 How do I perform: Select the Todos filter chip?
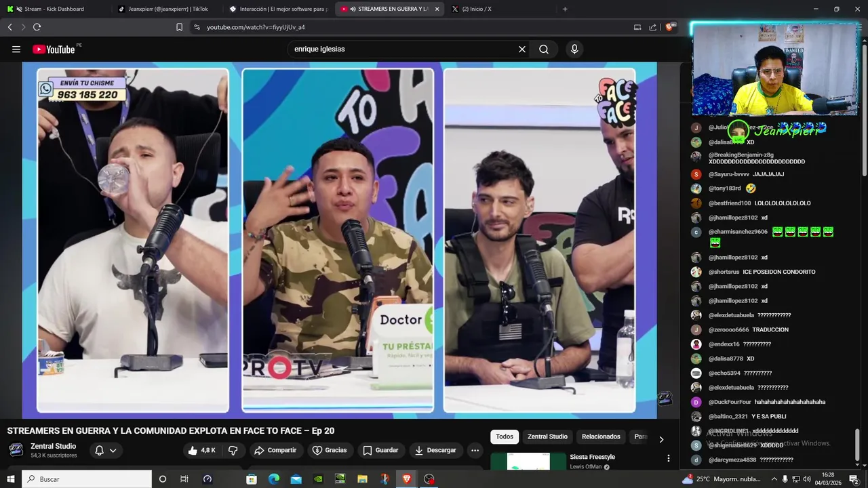point(505,436)
